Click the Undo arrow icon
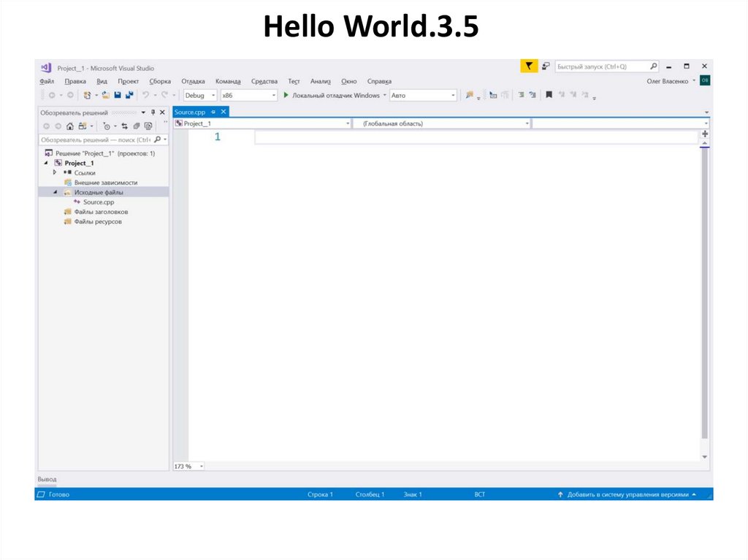This screenshot has width=748, height=560. click(x=146, y=96)
